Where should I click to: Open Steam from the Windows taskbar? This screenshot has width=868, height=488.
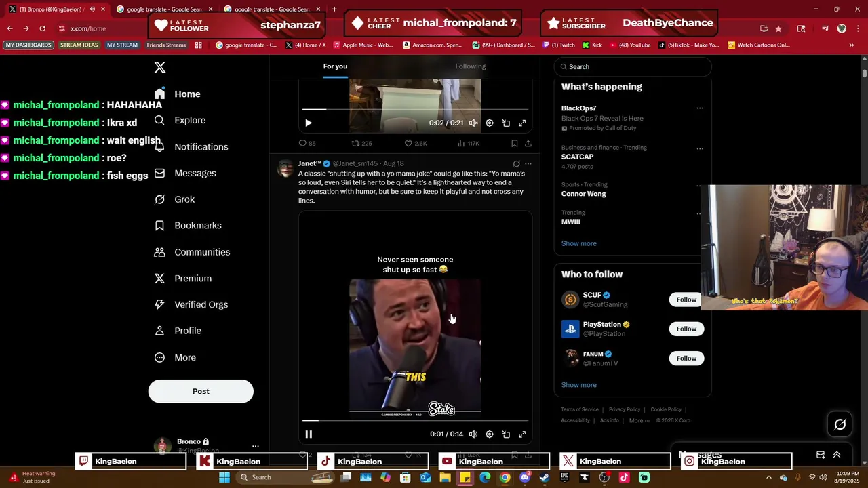pyautogui.click(x=545, y=477)
